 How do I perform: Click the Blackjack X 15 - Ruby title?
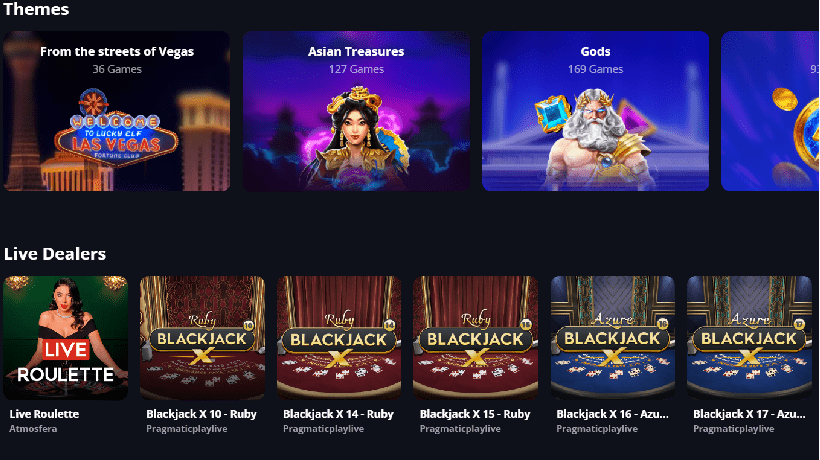[x=475, y=414]
